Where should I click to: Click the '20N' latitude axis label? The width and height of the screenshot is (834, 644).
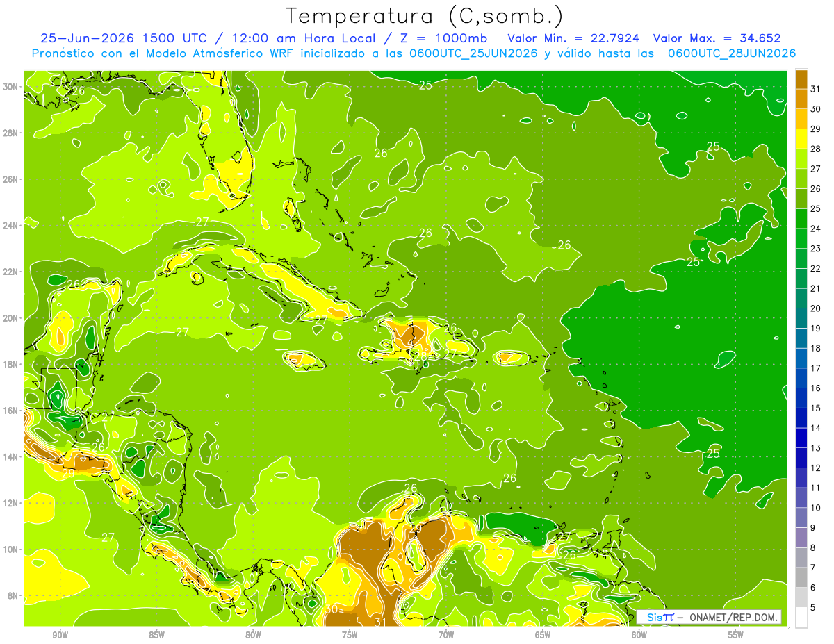coord(11,317)
